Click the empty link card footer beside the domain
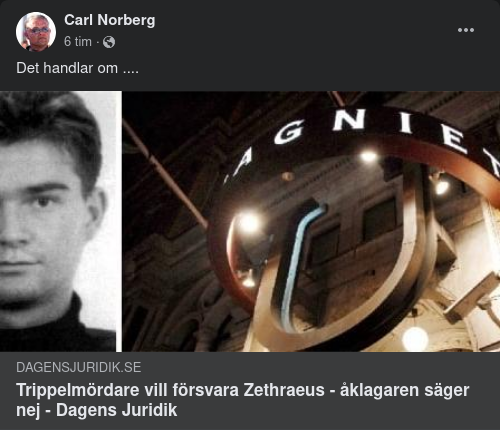This screenshot has width=500, height=430. pos(320,367)
